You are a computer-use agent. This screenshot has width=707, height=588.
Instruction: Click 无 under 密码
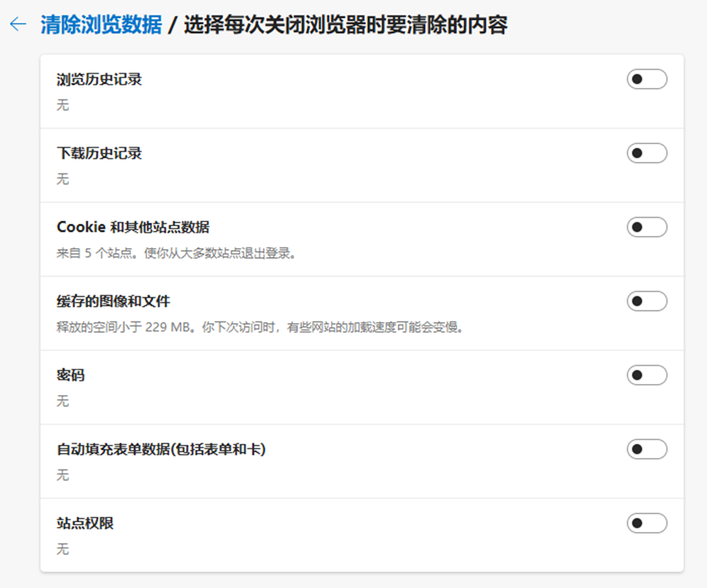coord(62,400)
